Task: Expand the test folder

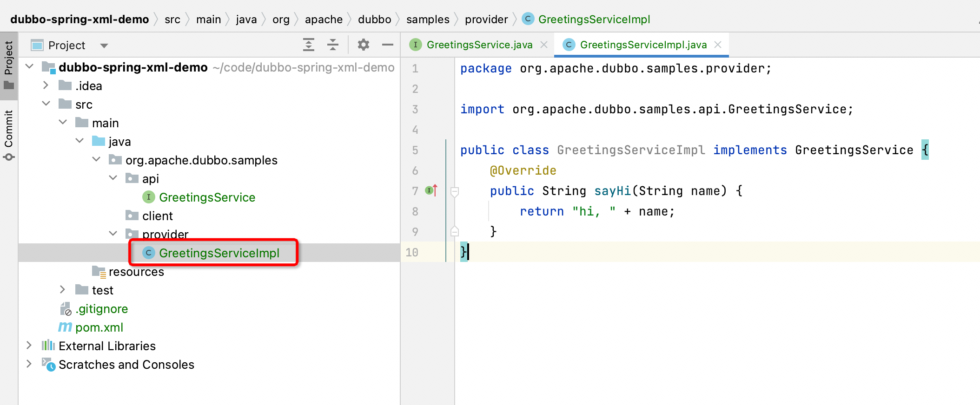Action: click(x=62, y=290)
